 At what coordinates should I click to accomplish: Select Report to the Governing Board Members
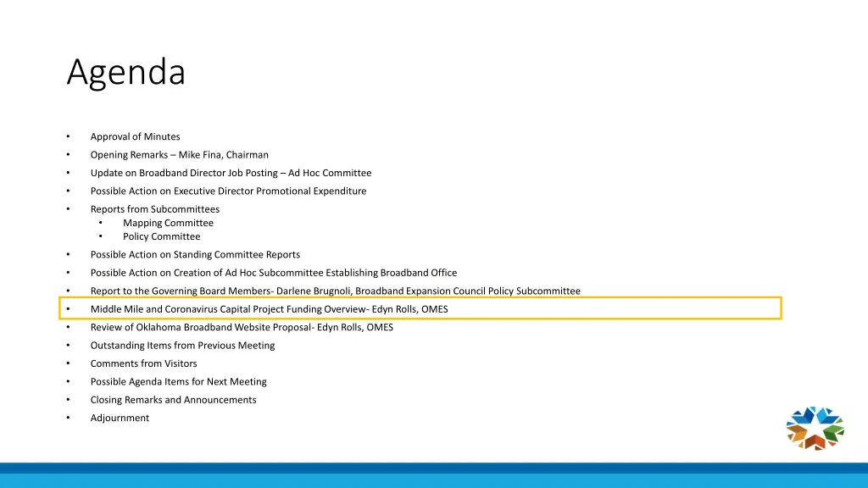coord(335,291)
